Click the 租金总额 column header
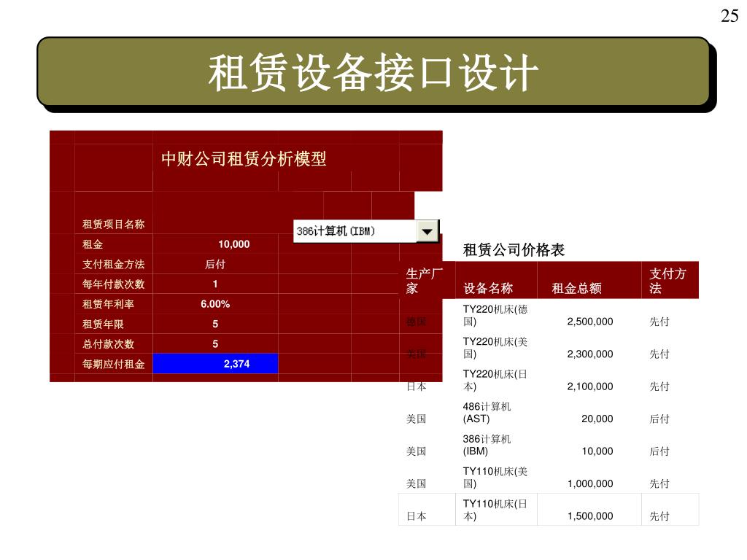 pos(576,288)
